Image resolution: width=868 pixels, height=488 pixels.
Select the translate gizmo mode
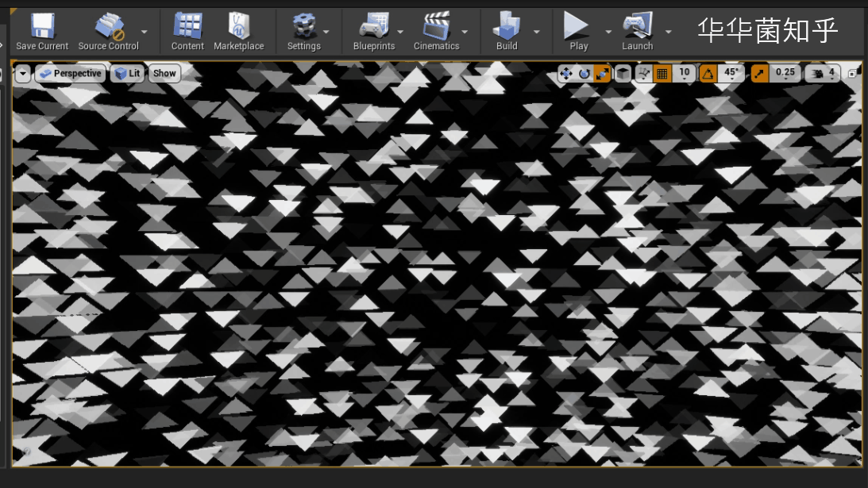point(566,73)
